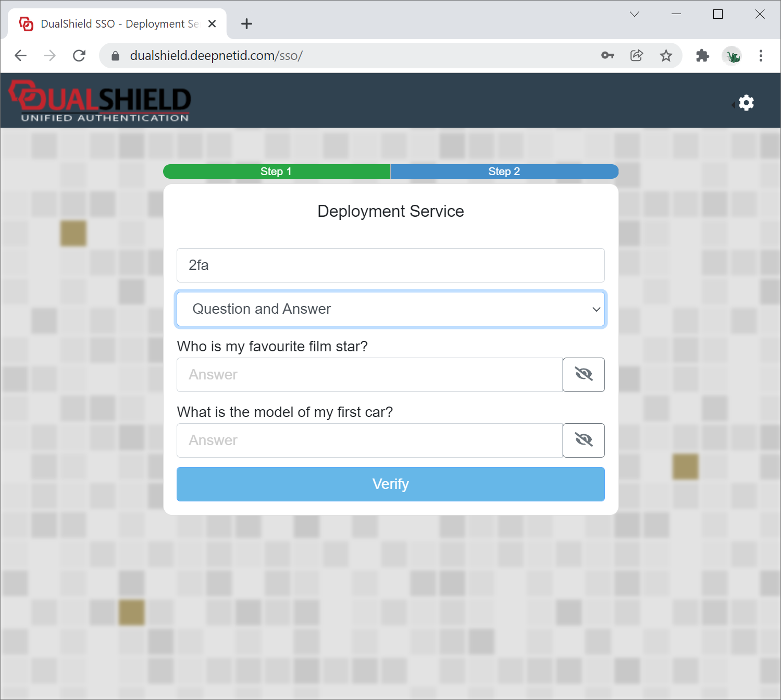The height and width of the screenshot is (700, 781).
Task: Share this page using address bar icon
Action: point(637,56)
